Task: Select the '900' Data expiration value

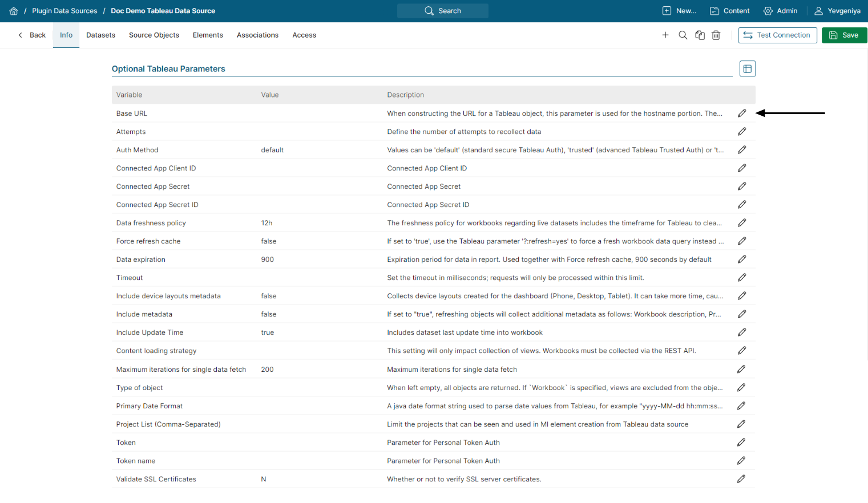Action: (x=268, y=259)
